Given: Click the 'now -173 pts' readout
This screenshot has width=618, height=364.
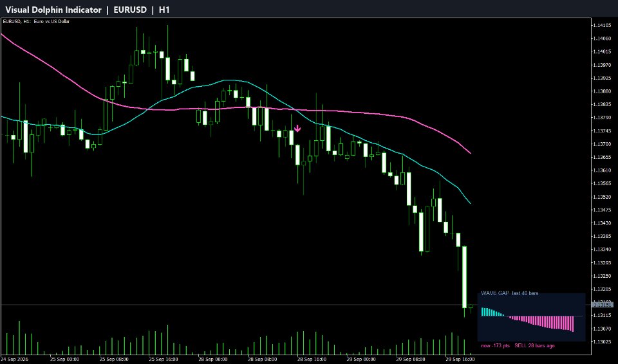Looking at the screenshot, I should (x=496, y=346).
